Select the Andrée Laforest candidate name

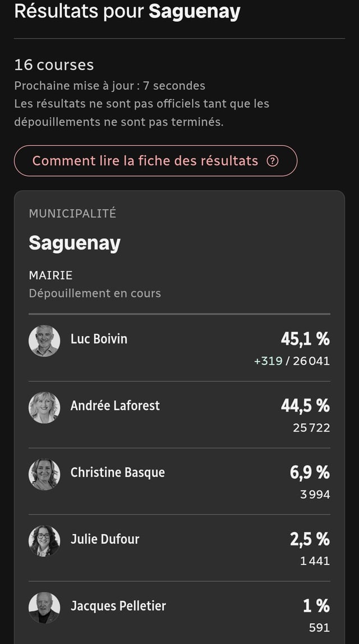(x=115, y=405)
